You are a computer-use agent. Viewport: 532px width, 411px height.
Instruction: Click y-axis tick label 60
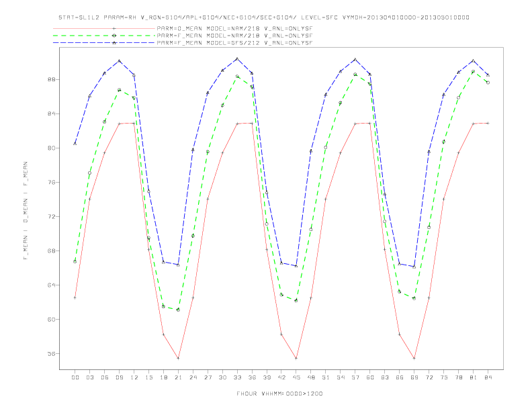pyautogui.click(x=52, y=320)
